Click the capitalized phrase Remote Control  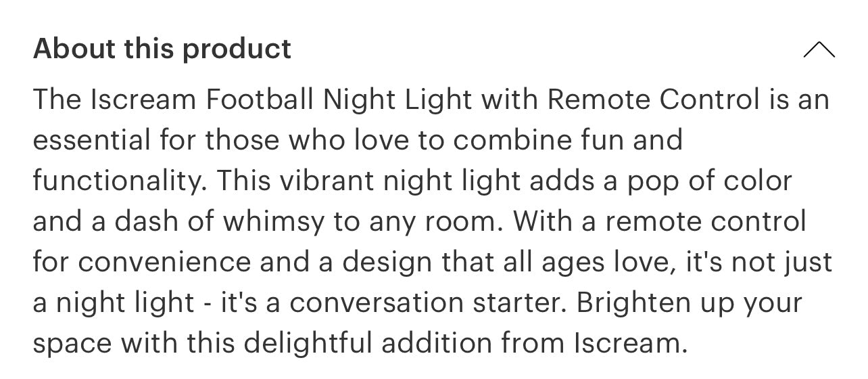(653, 100)
